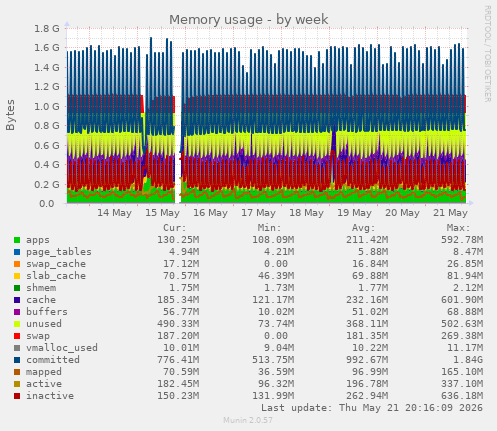Click the purple buffers legend swatch

pos(17,312)
